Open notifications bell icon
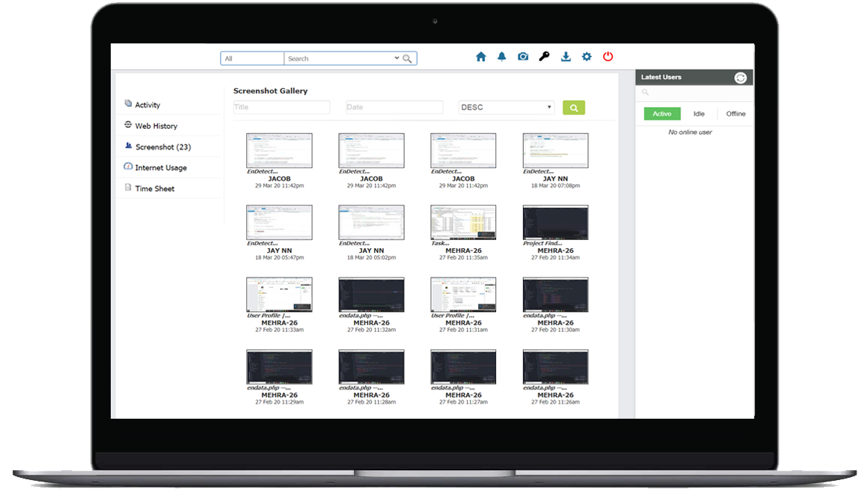 tap(502, 57)
